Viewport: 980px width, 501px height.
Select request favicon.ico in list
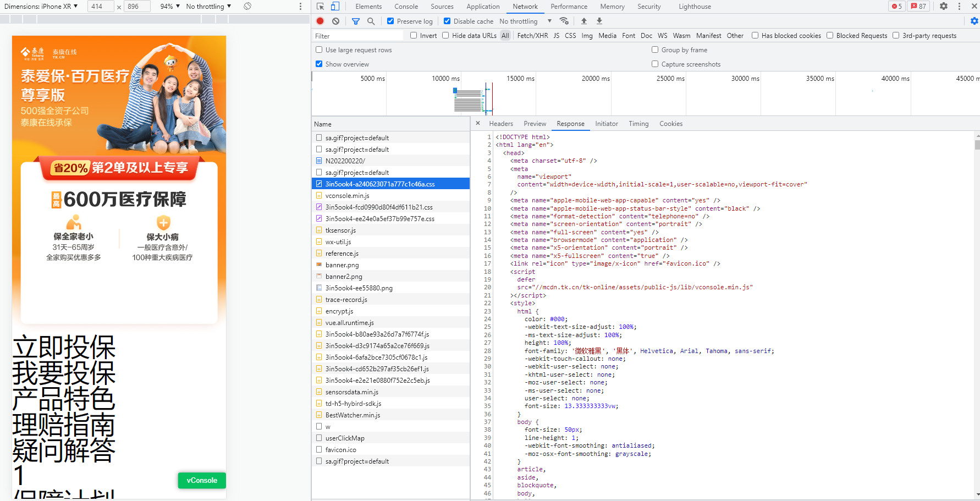tap(390, 449)
